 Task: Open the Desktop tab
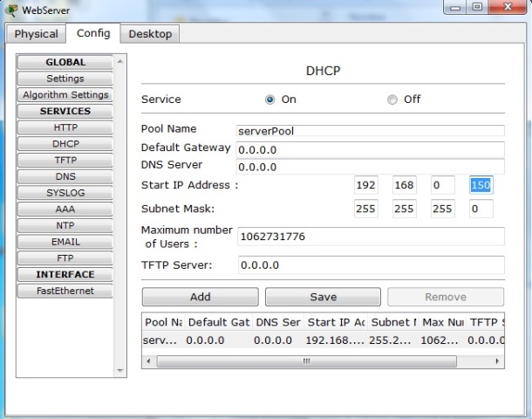point(150,34)
